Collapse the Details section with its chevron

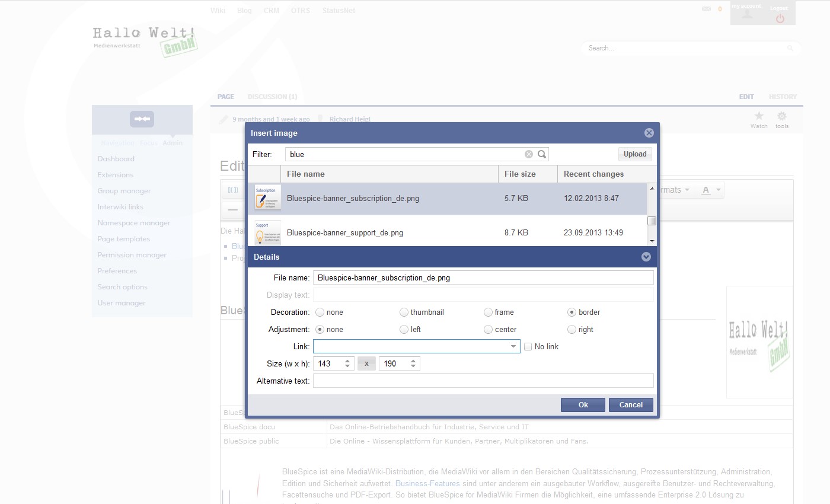(646, 257)
